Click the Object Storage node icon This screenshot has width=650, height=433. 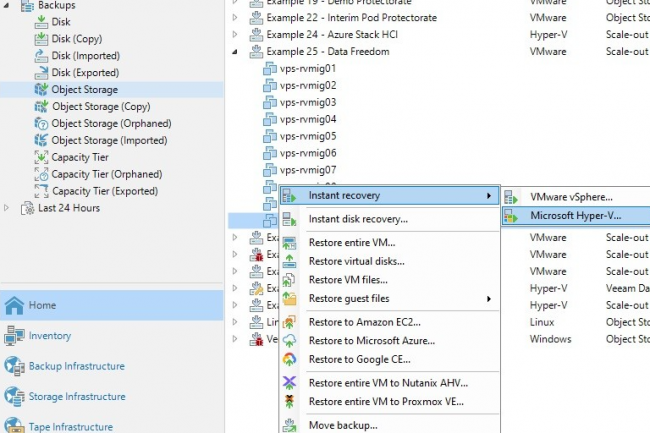tap(41, 90)
